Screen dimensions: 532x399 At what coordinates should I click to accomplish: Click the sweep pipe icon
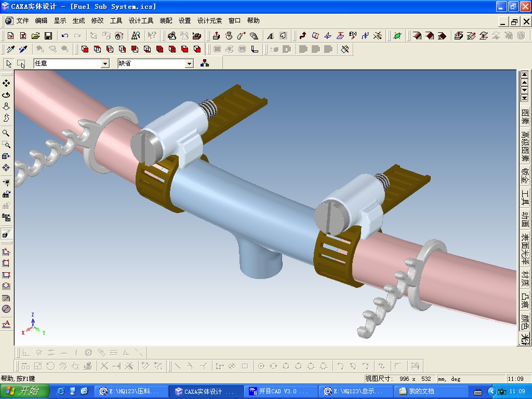point(241,36)
